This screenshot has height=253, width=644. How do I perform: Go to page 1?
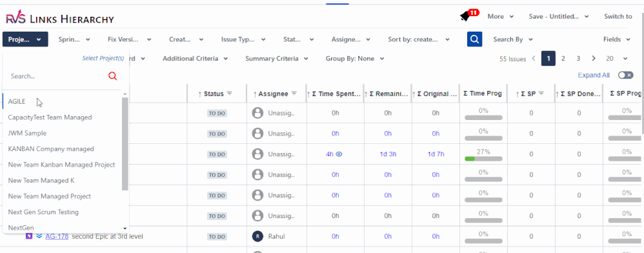pos(548,59)
